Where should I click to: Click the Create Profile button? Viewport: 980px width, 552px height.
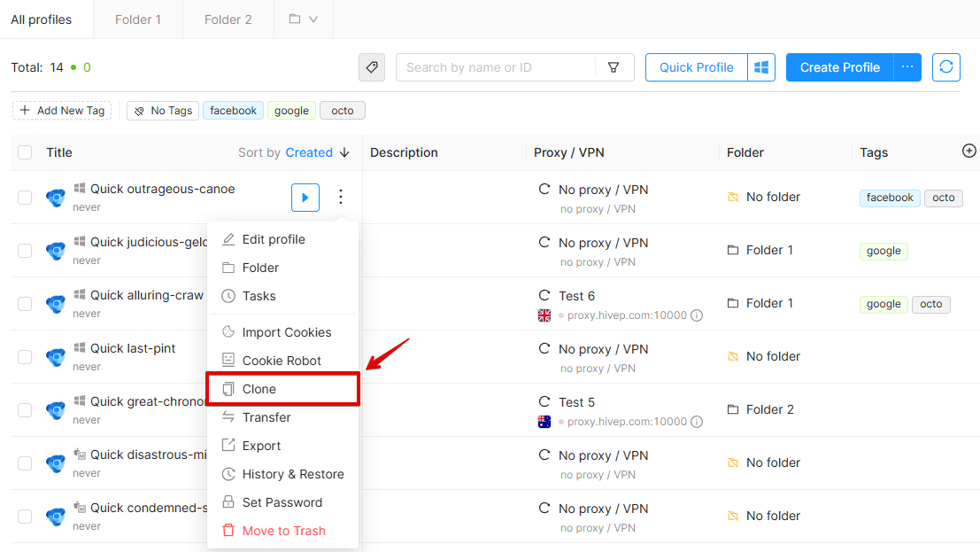tap(839, 67)
